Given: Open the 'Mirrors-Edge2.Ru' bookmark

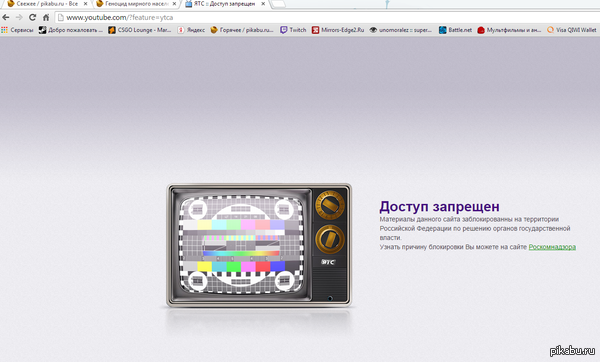Looking at the screenshot, I should [x=338, y=30].
